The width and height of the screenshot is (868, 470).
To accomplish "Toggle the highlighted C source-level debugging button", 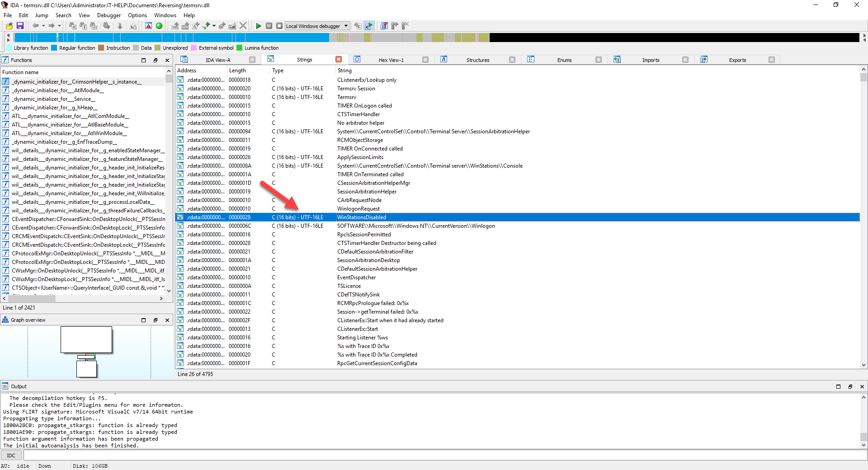I will coord(369,26).
